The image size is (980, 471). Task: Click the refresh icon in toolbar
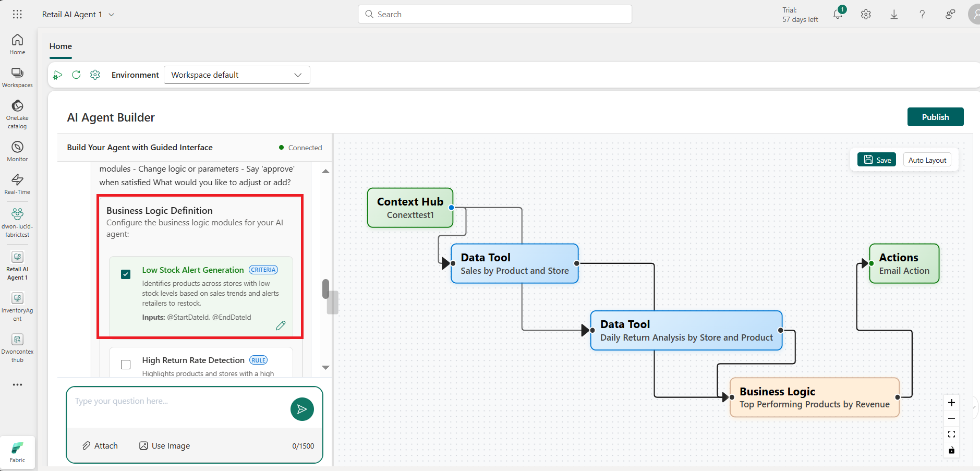point(76,75)
